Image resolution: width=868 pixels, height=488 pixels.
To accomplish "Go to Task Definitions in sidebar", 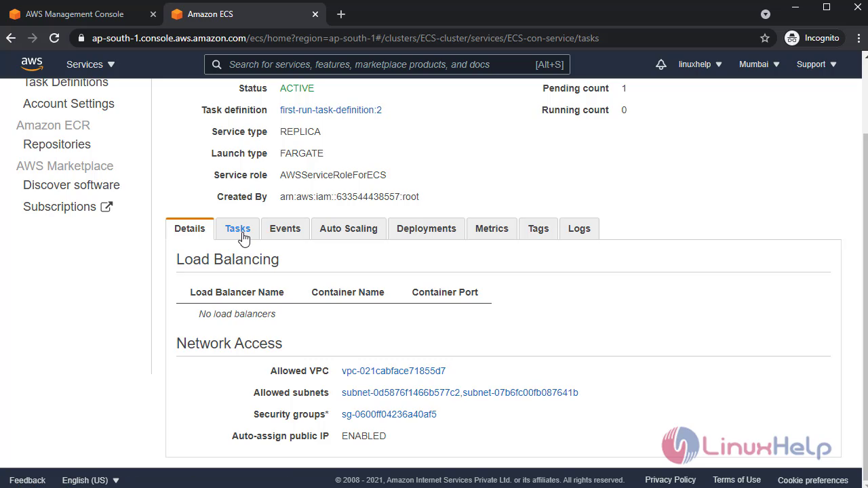I will [66, 82].
